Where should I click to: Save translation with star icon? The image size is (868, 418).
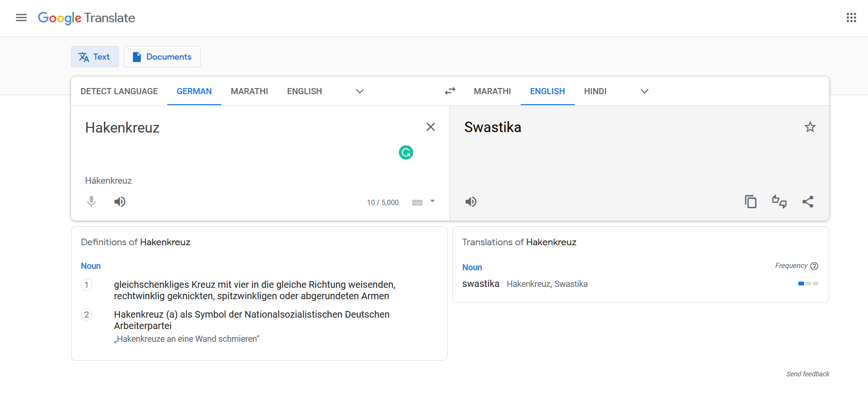point(810,127)
